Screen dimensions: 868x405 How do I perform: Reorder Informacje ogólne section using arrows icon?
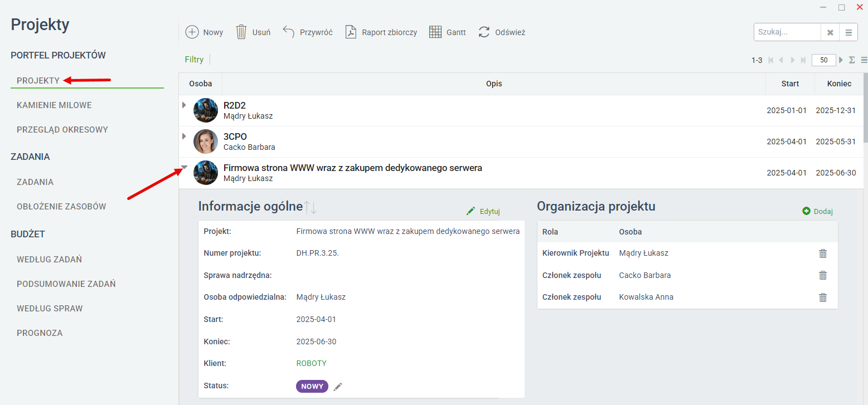(311, 207)
